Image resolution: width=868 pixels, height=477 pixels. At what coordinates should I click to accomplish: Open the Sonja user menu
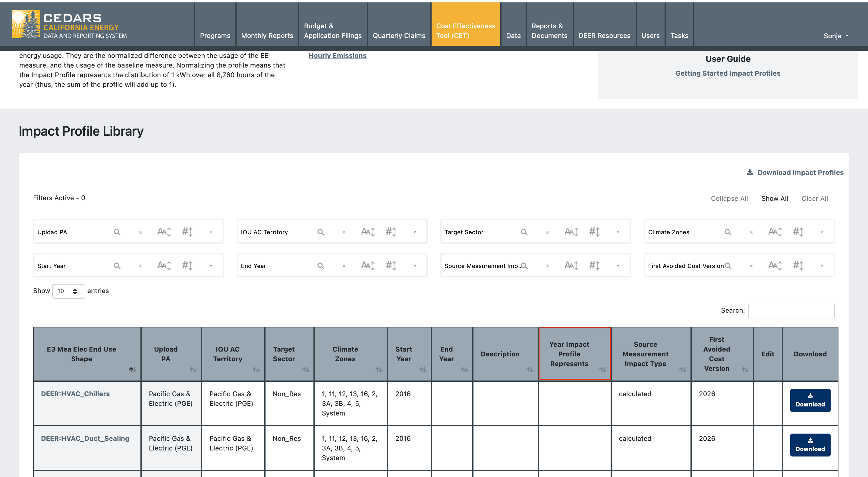click(836, 36)
